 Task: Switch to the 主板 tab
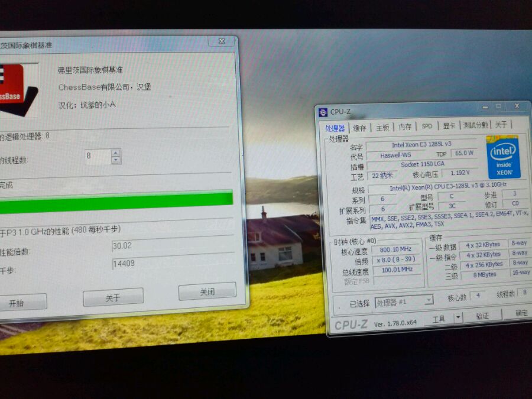(382, 127)
